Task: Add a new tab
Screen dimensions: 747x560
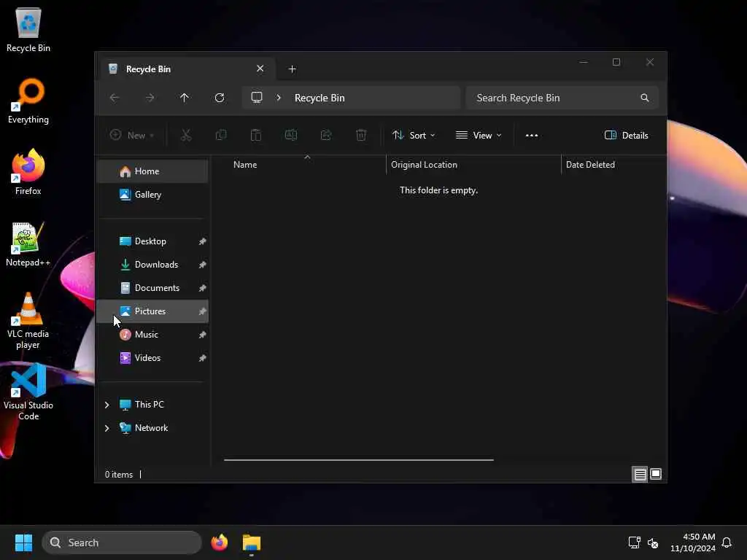Action: pyautogui.click(x=292, y=69)
